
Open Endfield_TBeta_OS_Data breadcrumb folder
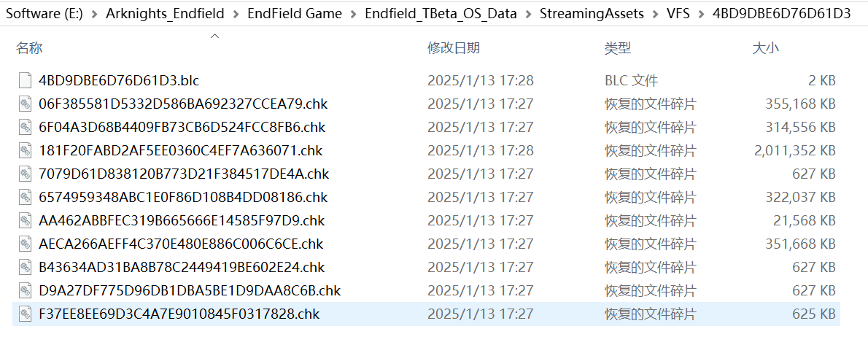pos(440,14)
